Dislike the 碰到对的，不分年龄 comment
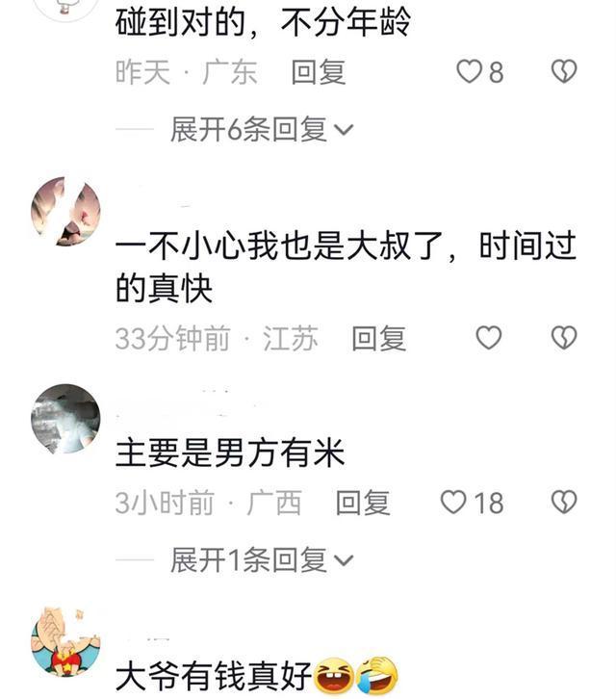The width and height of the screenshot is (616, 699). pos(564,72)
